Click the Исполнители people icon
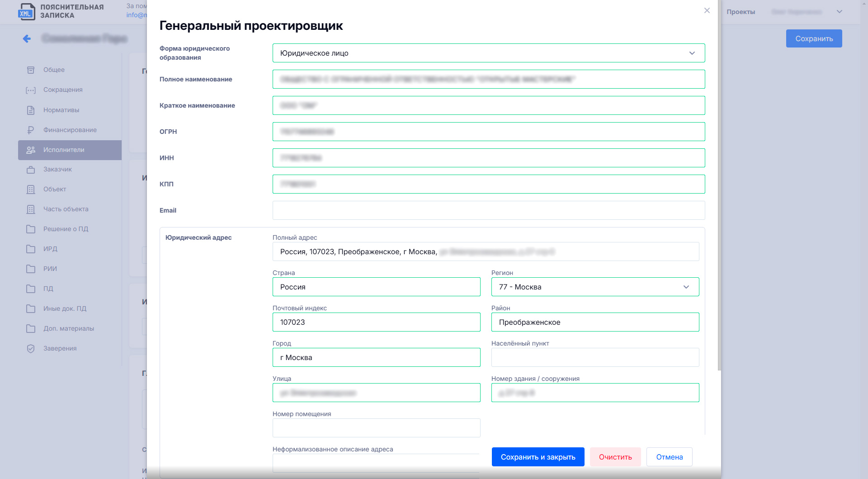Screen dimensions: 868x479 pos(31,150)
